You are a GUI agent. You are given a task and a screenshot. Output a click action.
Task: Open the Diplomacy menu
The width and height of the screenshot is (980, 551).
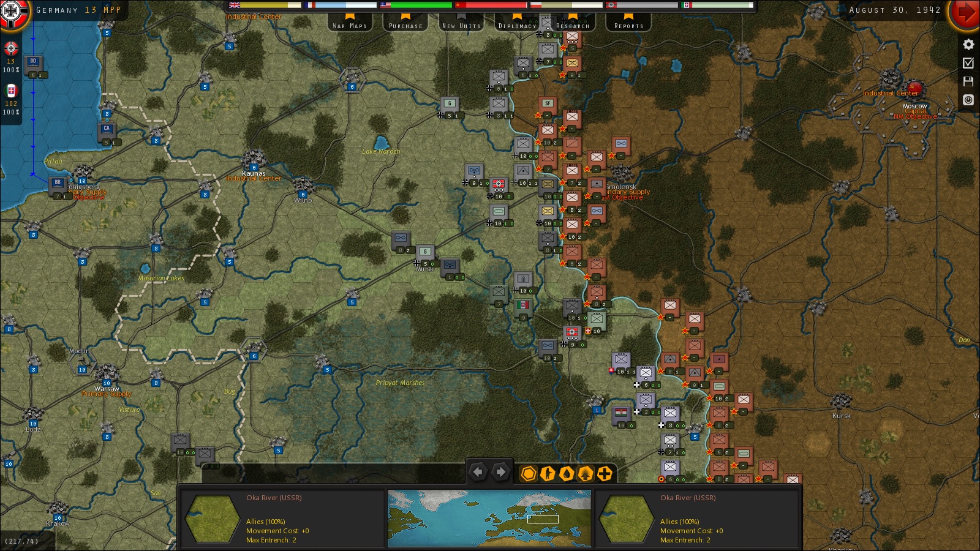coord(517,22)
